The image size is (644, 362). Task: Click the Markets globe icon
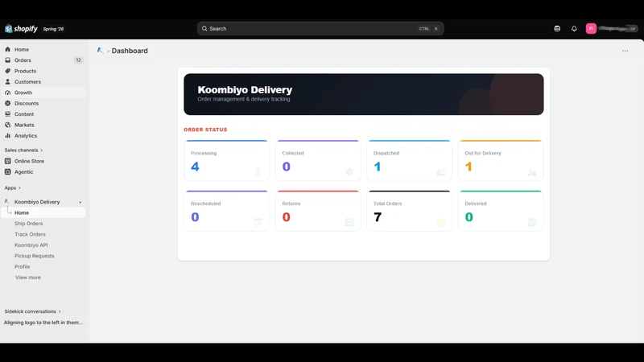pos(7,125)
